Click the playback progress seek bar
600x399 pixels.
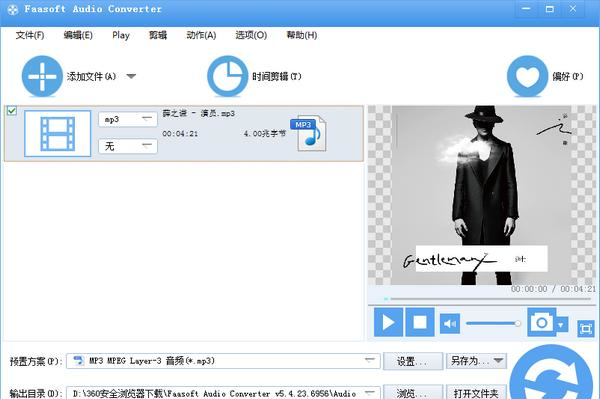488,299
